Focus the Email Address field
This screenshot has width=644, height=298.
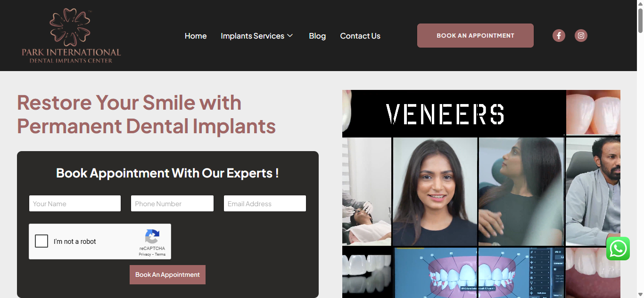[x=265, y=203]
